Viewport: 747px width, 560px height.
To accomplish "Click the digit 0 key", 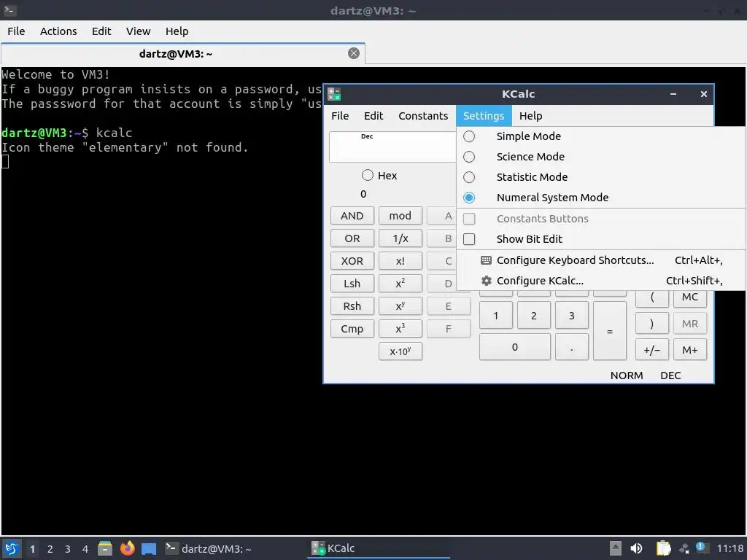I will click(514, 346).
